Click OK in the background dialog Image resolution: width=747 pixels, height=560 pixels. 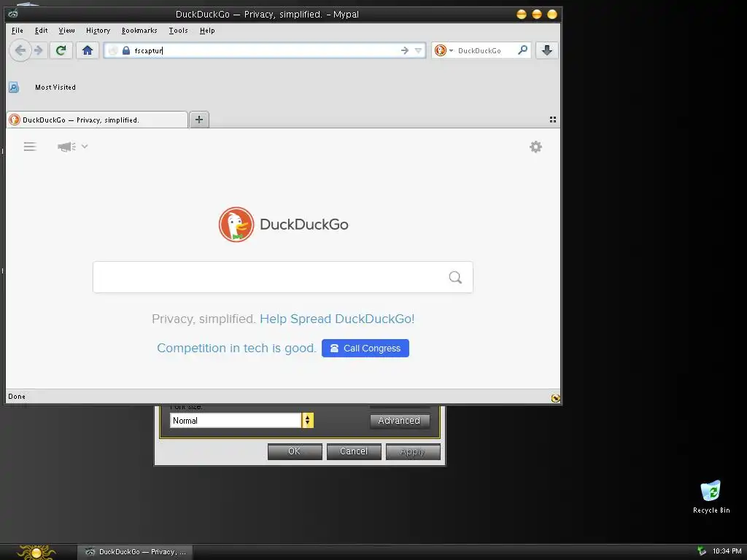(x=295, y=451)
